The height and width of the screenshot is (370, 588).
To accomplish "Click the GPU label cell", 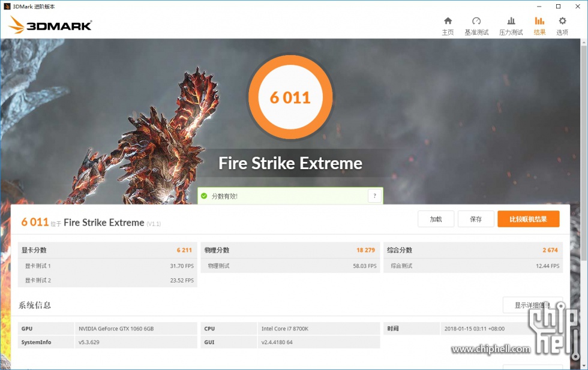I will [46, 329].
